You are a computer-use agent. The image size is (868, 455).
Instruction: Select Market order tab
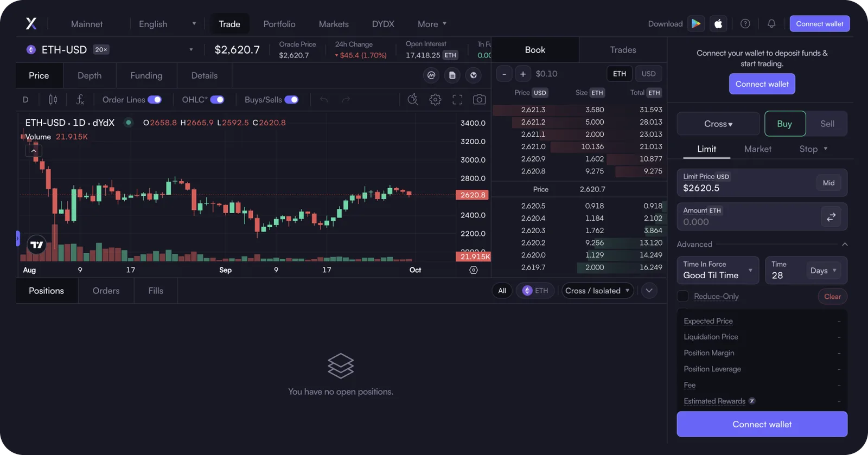758,149
